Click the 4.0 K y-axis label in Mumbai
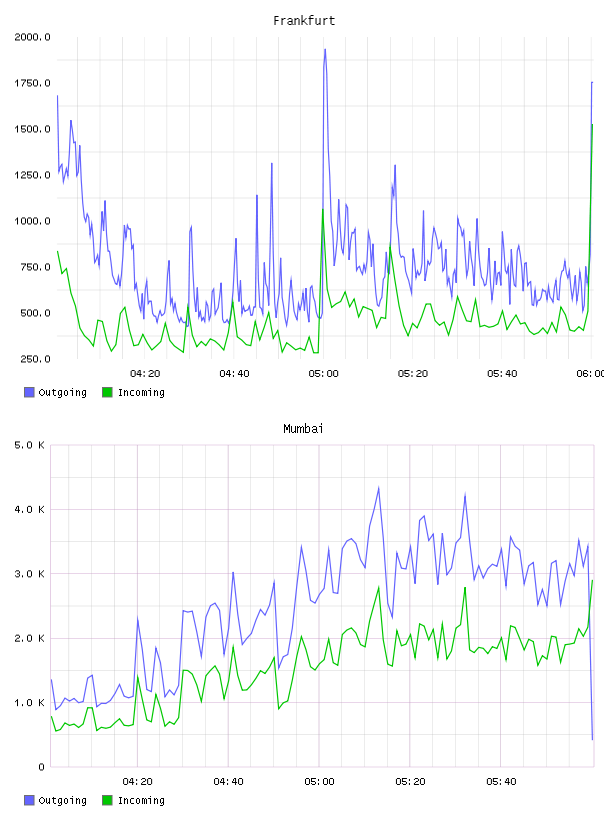Screen dimensions: 608x816 point(29,510)
